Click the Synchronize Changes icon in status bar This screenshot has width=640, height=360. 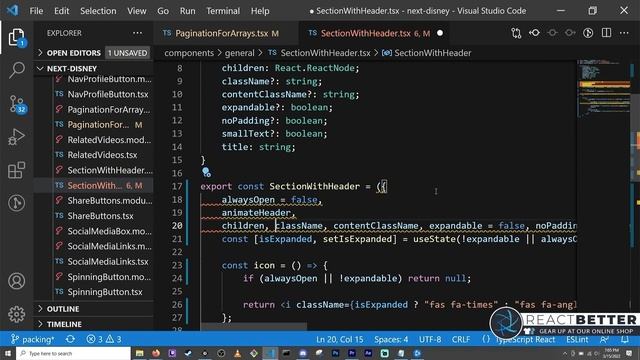click(70, 339)
